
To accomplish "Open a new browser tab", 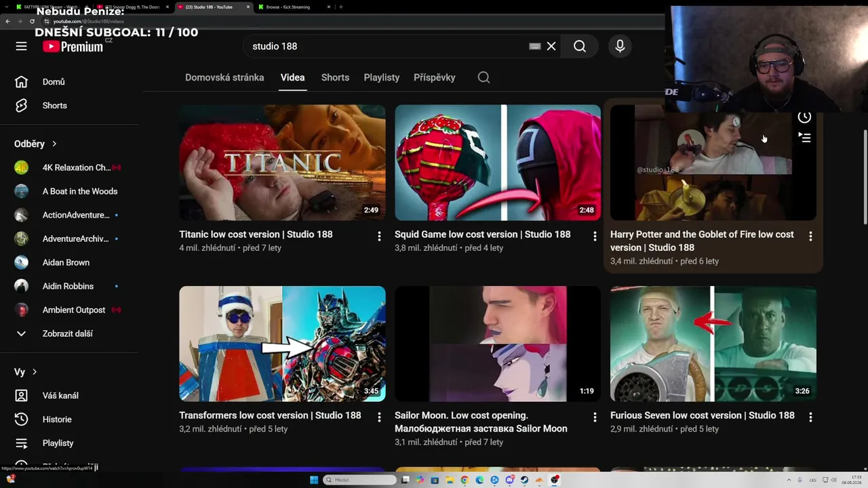I will point(340,7).
